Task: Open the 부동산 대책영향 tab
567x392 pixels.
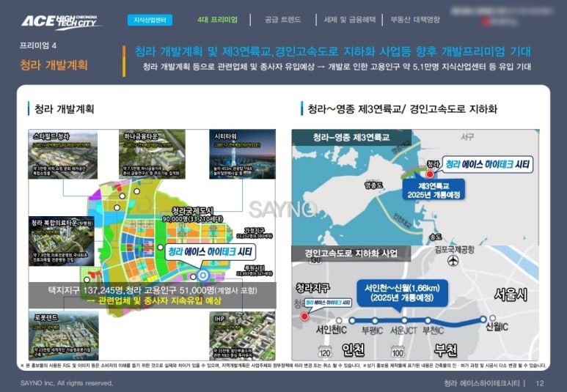Action: [415, 20]
